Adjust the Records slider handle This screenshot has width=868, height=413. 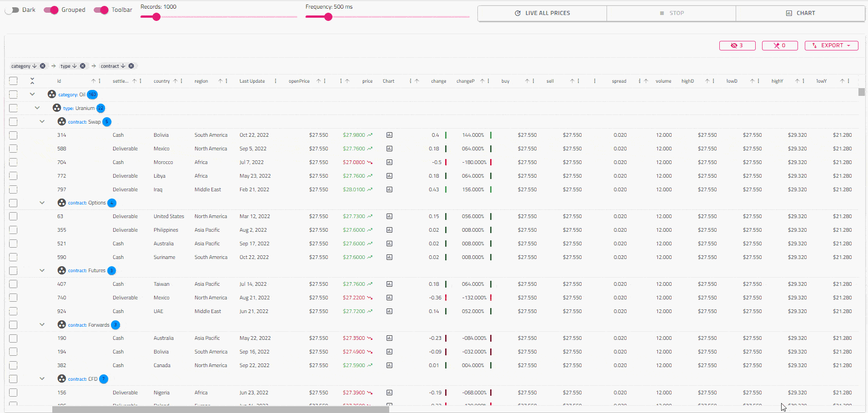tap(156, 17)
